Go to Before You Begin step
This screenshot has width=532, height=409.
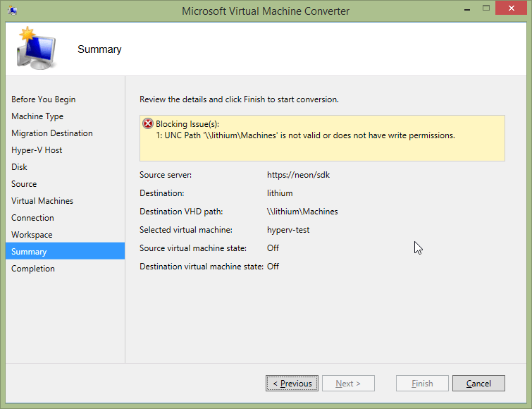44,99
